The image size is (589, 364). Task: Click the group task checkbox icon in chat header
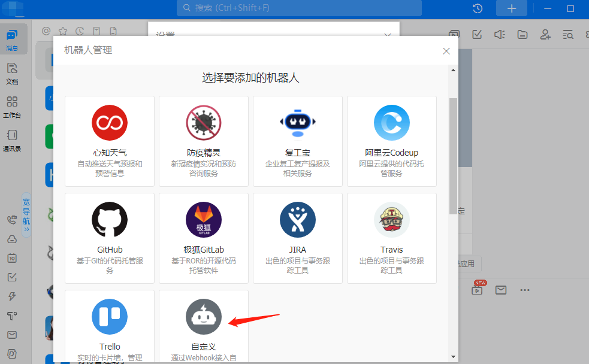click(x=477, y=35)
